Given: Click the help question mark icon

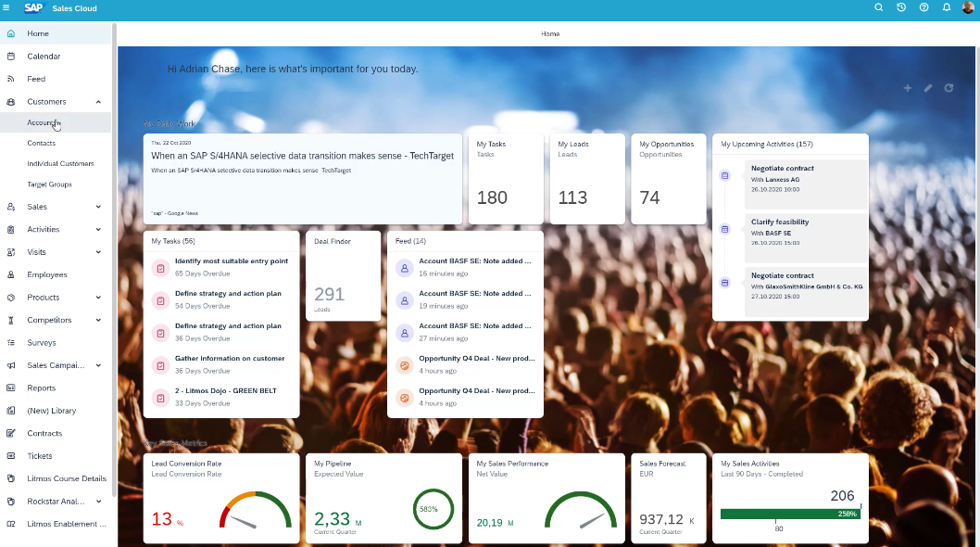Looking at the screenshot, I should (x=923, y=7).
